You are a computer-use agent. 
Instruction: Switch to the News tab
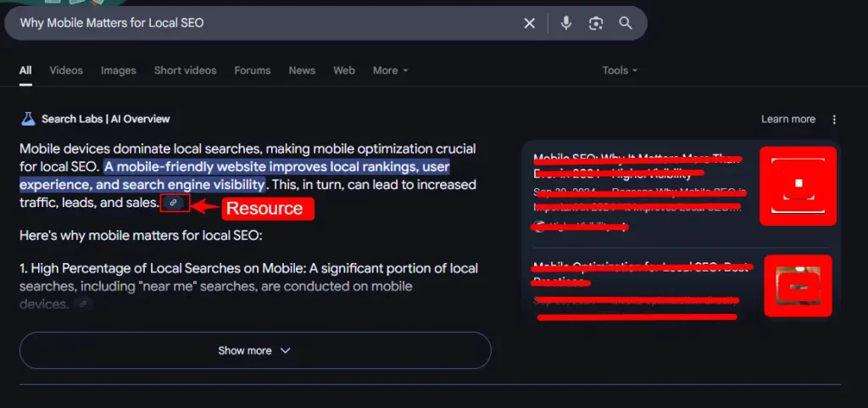(x=302, y=70)
